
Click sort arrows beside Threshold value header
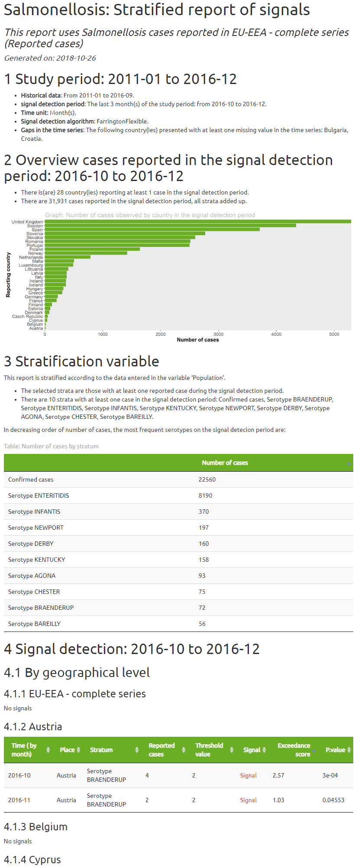[x=232, y=750]
